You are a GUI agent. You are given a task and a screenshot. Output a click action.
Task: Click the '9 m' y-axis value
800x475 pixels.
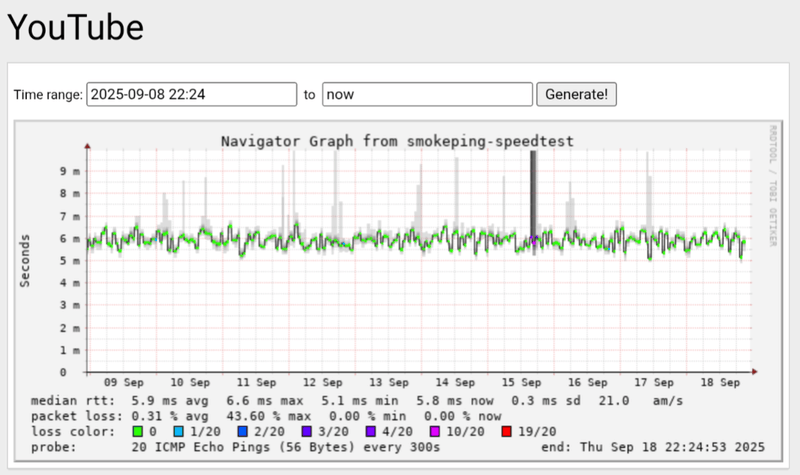click(70, 171)
